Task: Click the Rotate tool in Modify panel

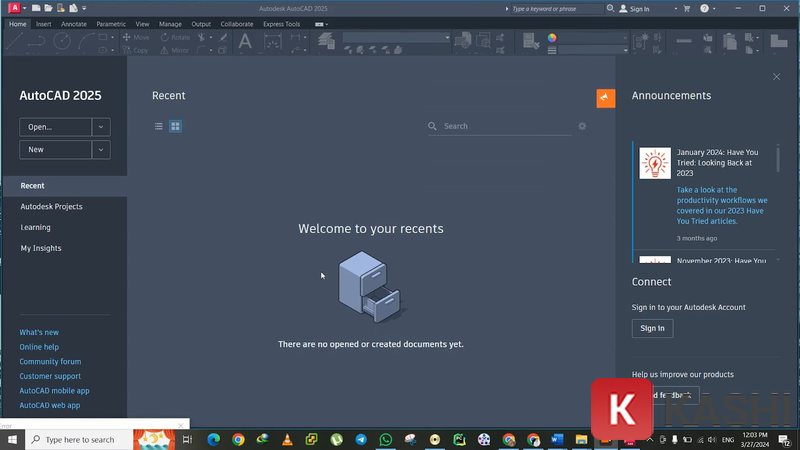Action: [x=175, y=37]
